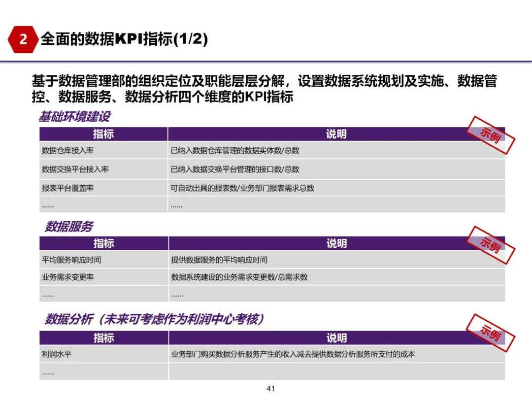Image resolution: width=532 pixels, height=399 pixels.
Task: Click the 指标 header of 基础环境建设 table
Action: 103,134
